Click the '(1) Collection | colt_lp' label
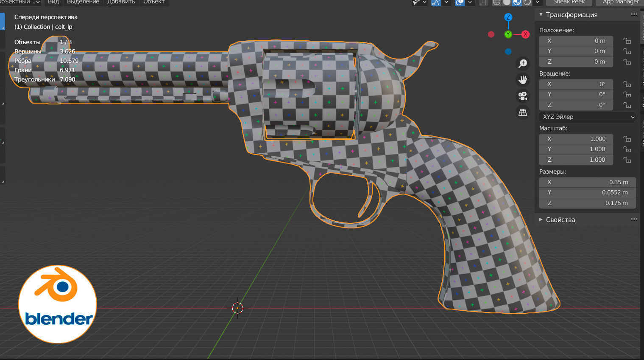The width and height of the screenshot is (644, 360). (x=43, y=27)
